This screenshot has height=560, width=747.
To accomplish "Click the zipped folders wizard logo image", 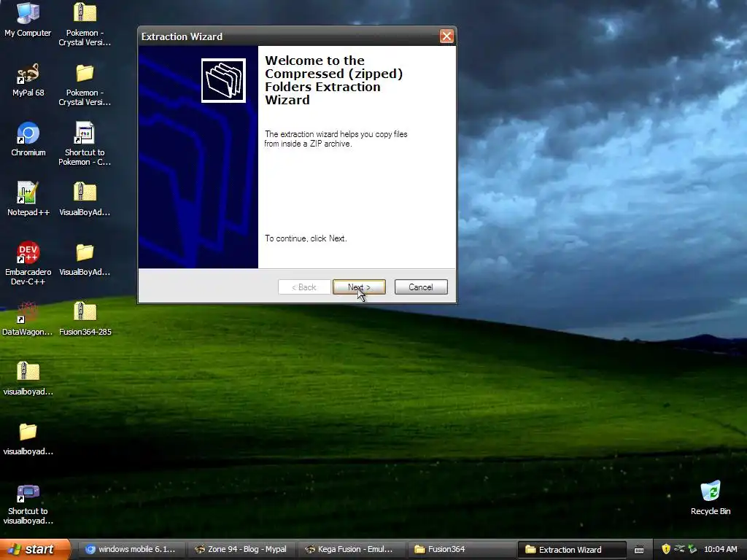I will (223, 80).
